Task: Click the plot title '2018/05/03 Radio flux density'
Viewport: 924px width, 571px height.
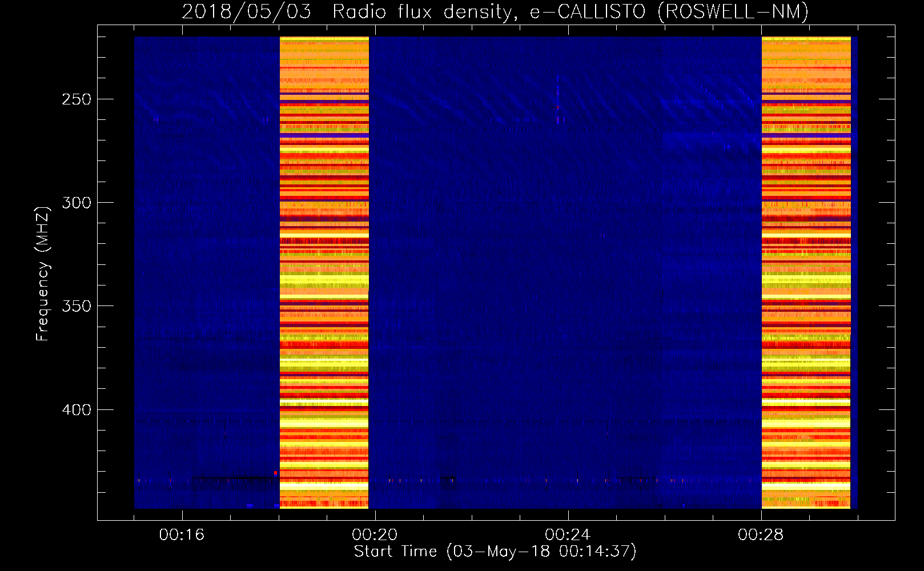Action: tap(495, 11)
